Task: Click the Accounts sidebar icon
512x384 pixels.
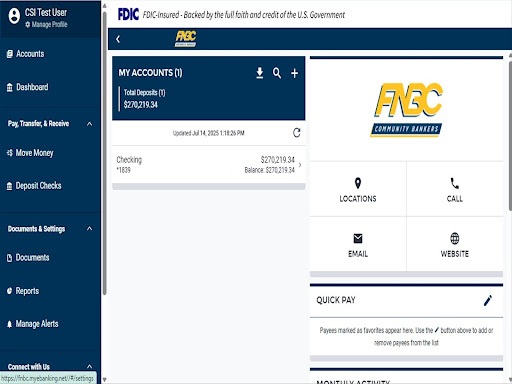Action: pyautogui.click(x=10, y=54)
